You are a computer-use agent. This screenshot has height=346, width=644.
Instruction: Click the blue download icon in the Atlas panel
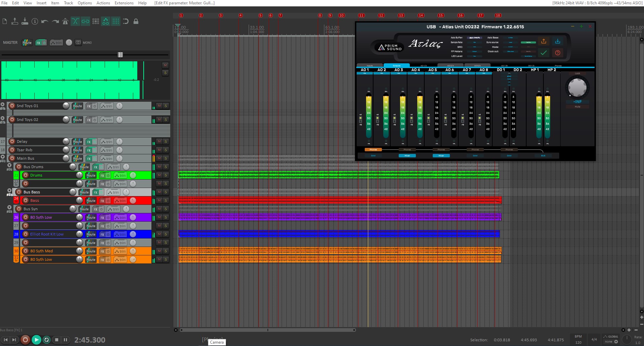coord(558,41)
